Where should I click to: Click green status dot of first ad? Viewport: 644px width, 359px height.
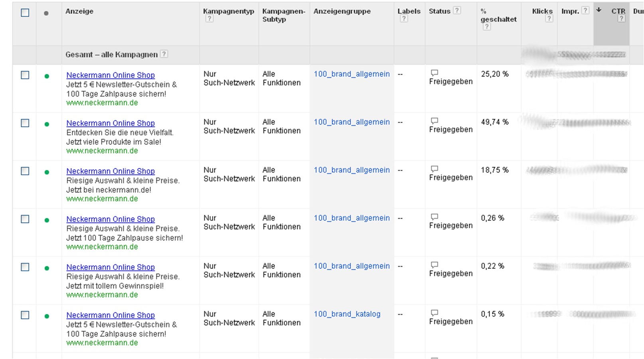(x=47, y=76)
